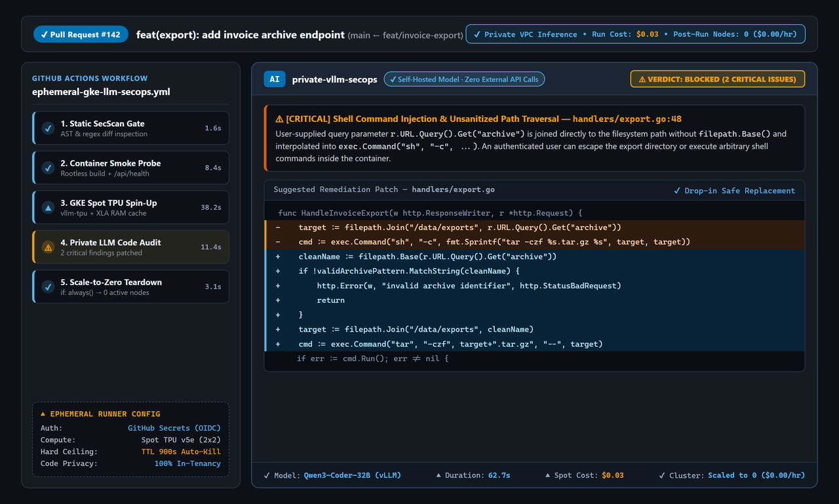Click the Spot TPU v5e (2x2) value
The height and width of the screenshot is (504, 839).
(x=181, y=440)
